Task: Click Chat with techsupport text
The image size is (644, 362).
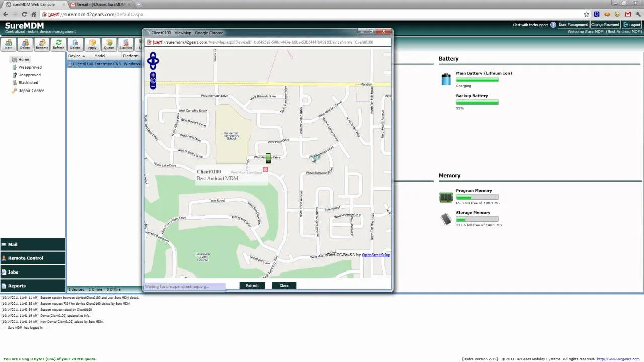Action: pos(530,25)
